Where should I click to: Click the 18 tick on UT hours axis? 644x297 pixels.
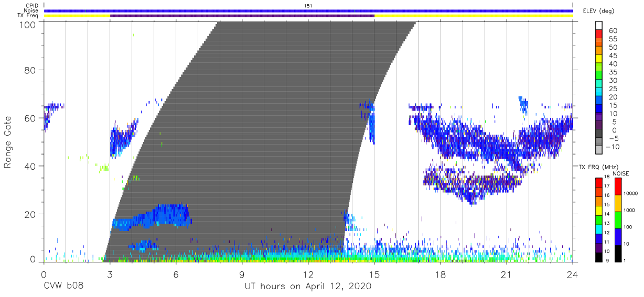click(x=441, y=275)
